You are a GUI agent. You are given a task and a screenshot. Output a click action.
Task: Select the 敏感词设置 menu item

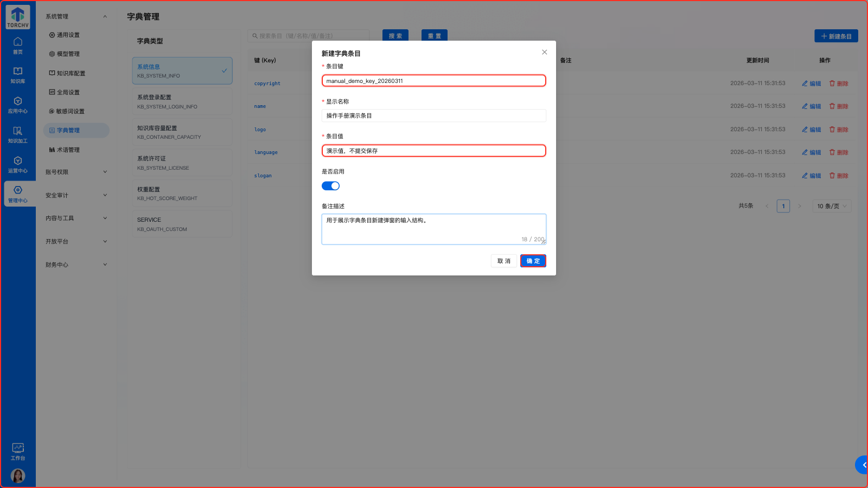click(x=70, y=111)
